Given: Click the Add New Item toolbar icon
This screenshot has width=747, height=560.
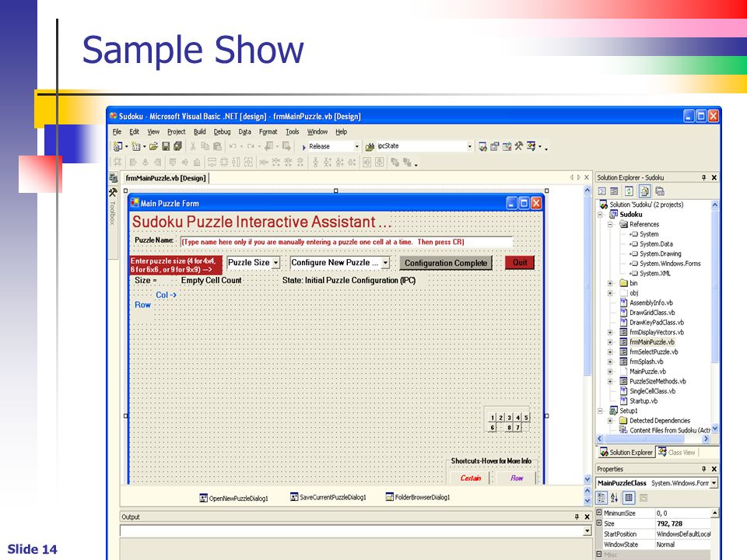Looking at the screenshot, I should (x=135, y=146).
